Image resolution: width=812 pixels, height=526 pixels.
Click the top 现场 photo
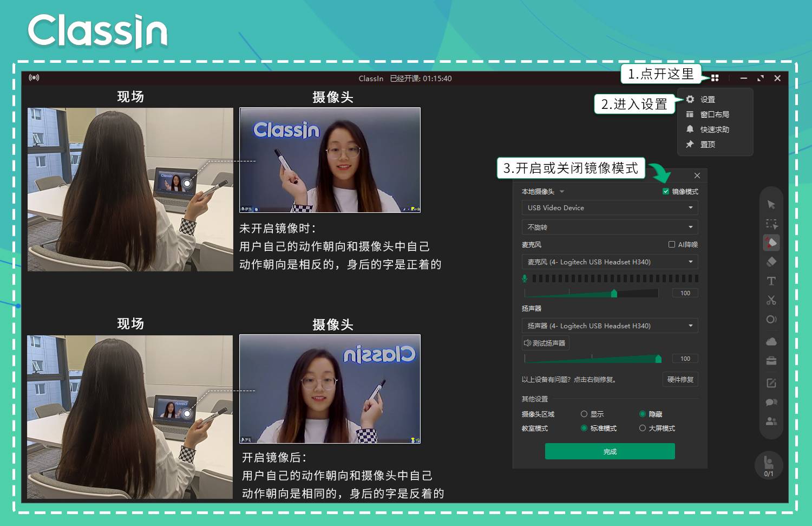130,190
